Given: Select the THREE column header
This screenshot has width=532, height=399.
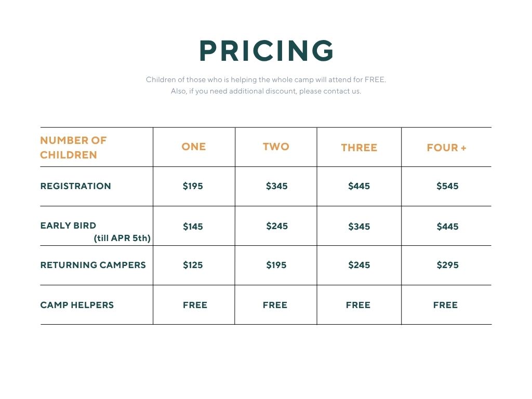Looking at the screenshot, I should click(359, 148).
